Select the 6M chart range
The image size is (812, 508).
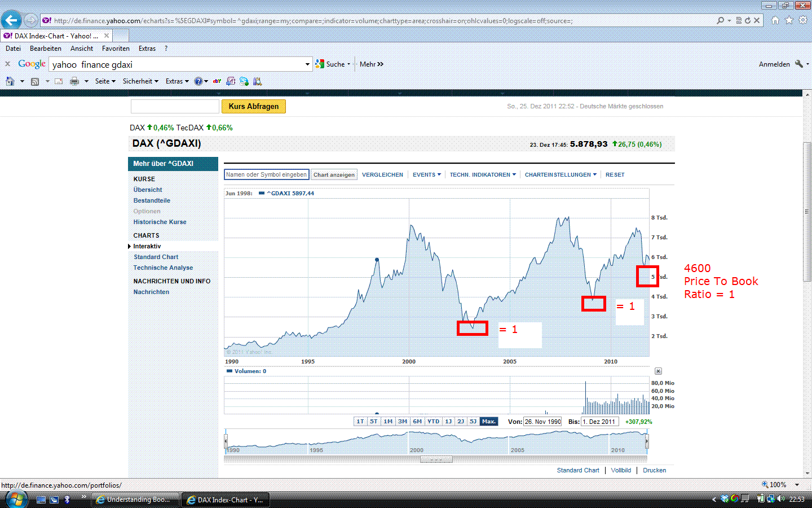point(417,422)
